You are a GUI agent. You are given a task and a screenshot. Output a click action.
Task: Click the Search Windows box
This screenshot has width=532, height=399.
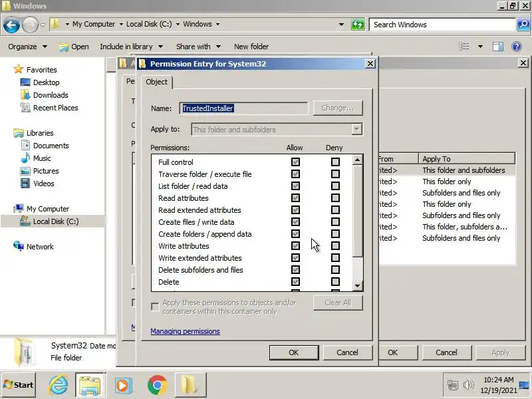[442, 25]
